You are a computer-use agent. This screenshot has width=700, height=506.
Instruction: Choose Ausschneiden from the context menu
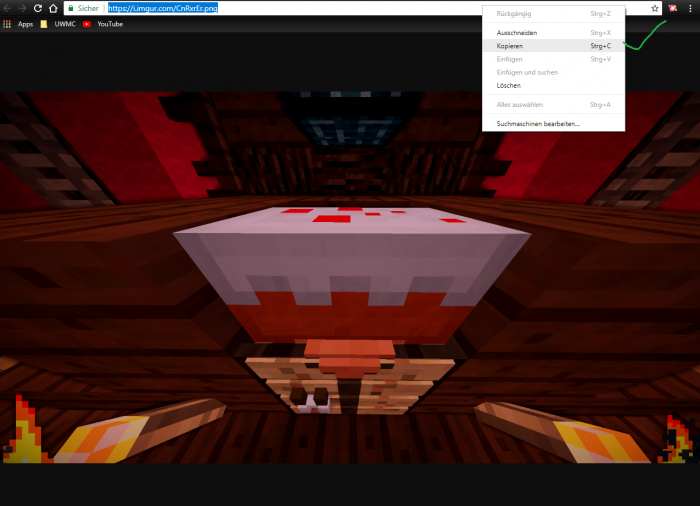554,33
